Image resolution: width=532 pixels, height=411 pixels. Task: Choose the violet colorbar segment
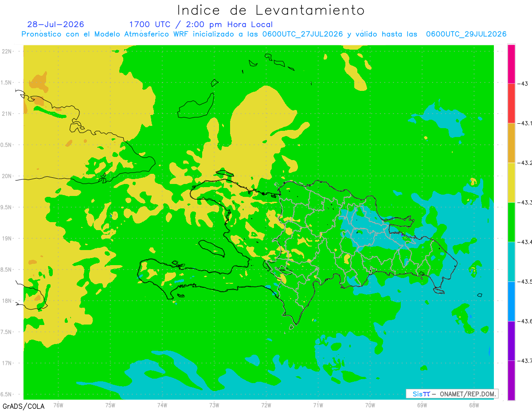pyautogui.click(x=511, y=340)
